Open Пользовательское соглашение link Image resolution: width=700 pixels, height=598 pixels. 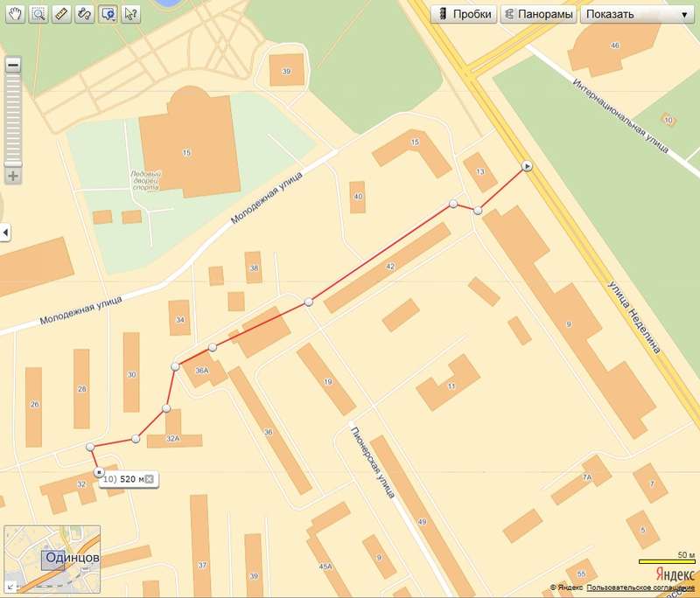click(x=641, y=588)
